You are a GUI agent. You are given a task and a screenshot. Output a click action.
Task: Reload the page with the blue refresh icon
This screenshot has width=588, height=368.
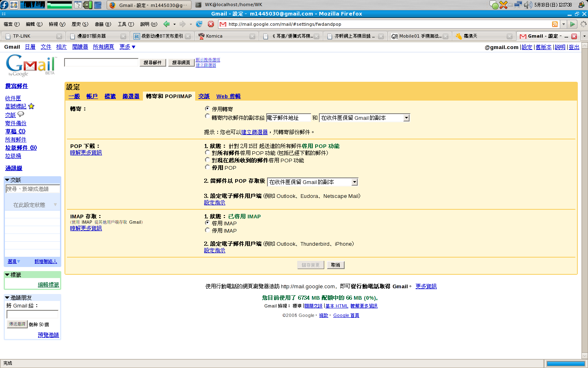point(199,24)
